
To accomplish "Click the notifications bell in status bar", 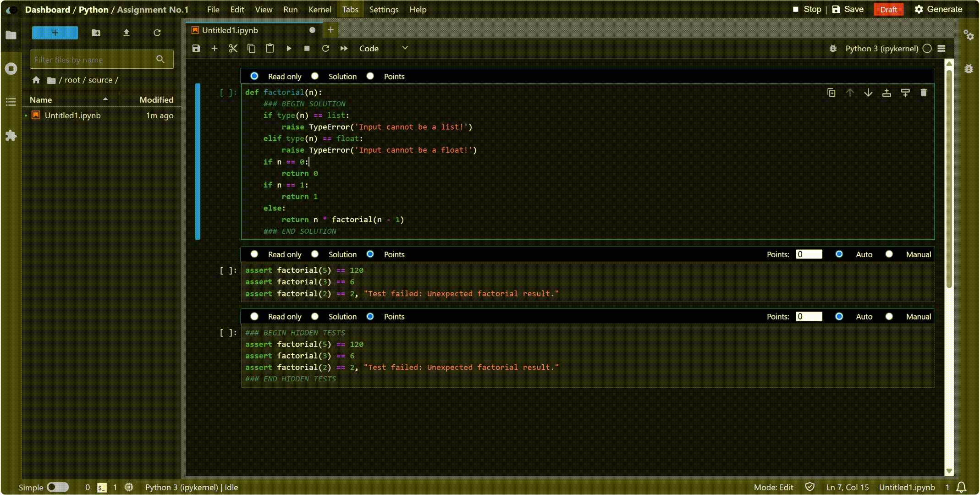I will [962, 487].
